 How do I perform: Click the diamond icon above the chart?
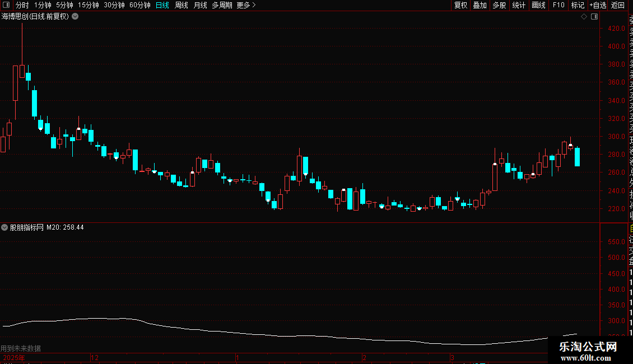tap(584, 17)
